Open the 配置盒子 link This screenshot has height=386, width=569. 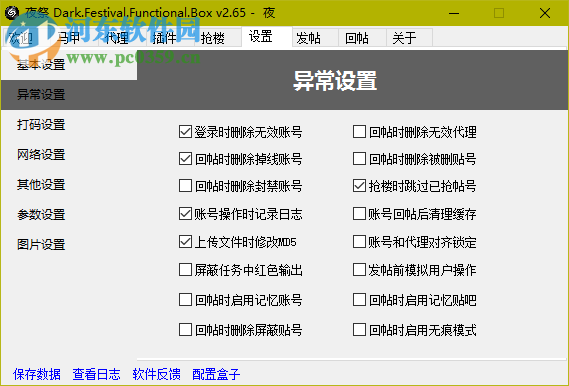point(216,374)
